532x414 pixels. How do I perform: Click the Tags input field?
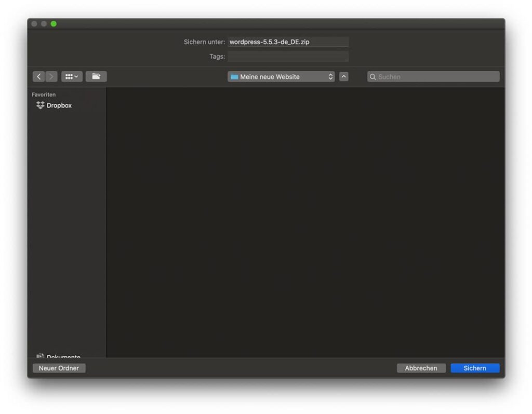288,56
